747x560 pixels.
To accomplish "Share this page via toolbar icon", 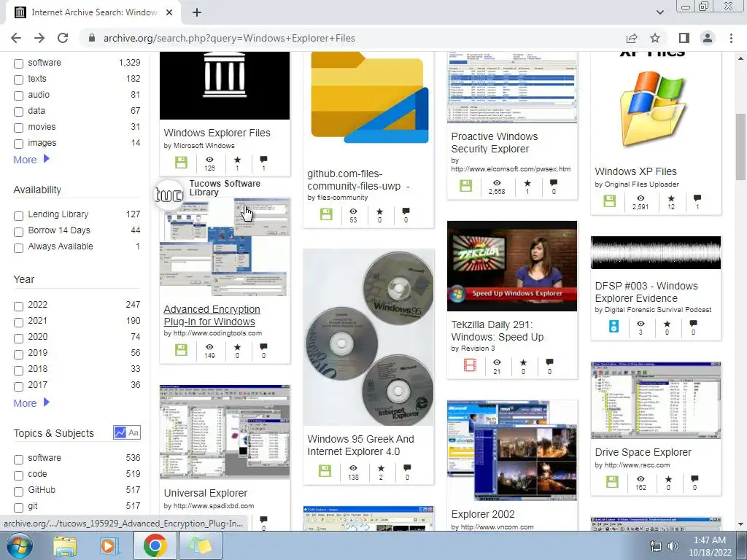I will pyautogui.click(x=632, y=38).
